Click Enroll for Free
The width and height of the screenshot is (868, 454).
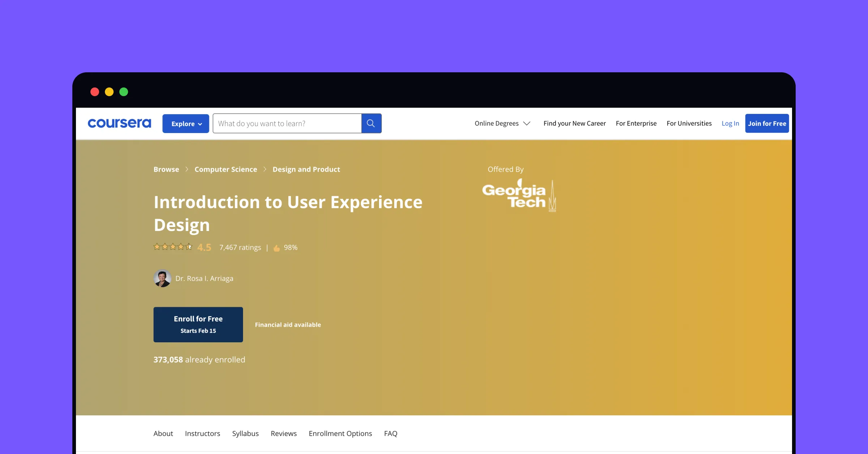click(198, 324)
